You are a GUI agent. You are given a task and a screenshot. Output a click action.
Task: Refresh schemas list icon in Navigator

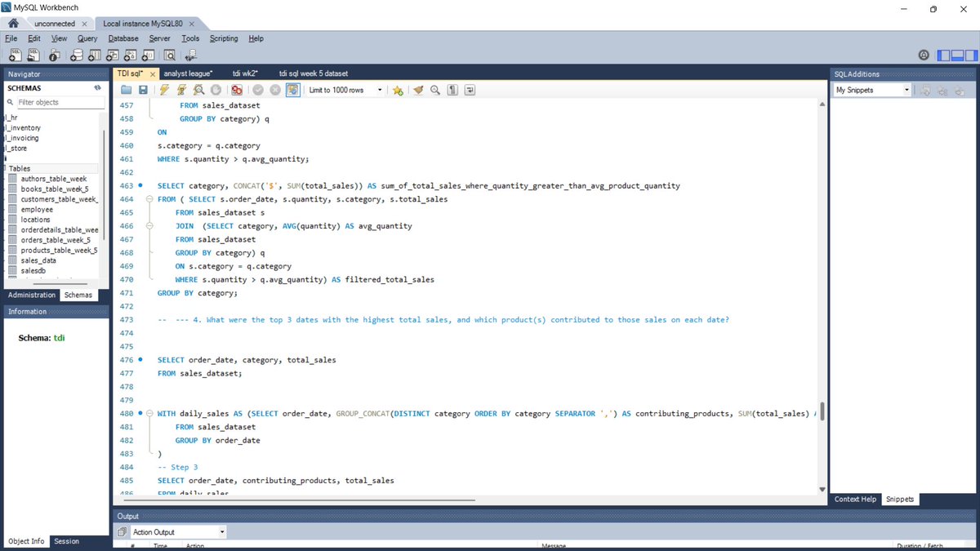click(97, 87)
